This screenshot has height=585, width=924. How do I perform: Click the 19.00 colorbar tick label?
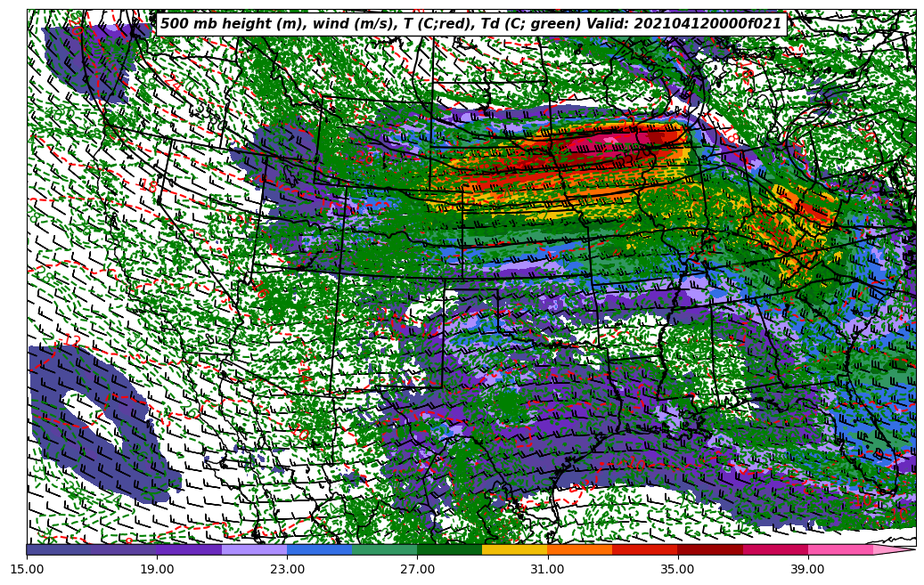tap(157, 569)
